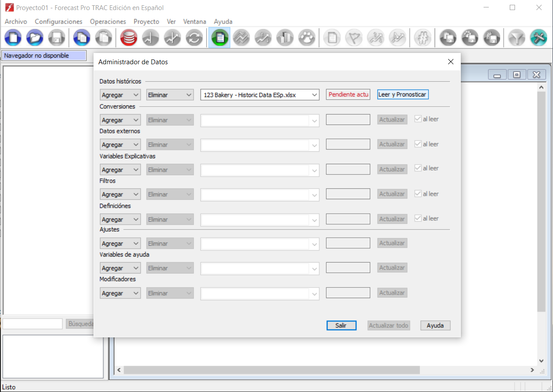Click the highlighted green document icon

pyautogui.click(x=220, y=38)
